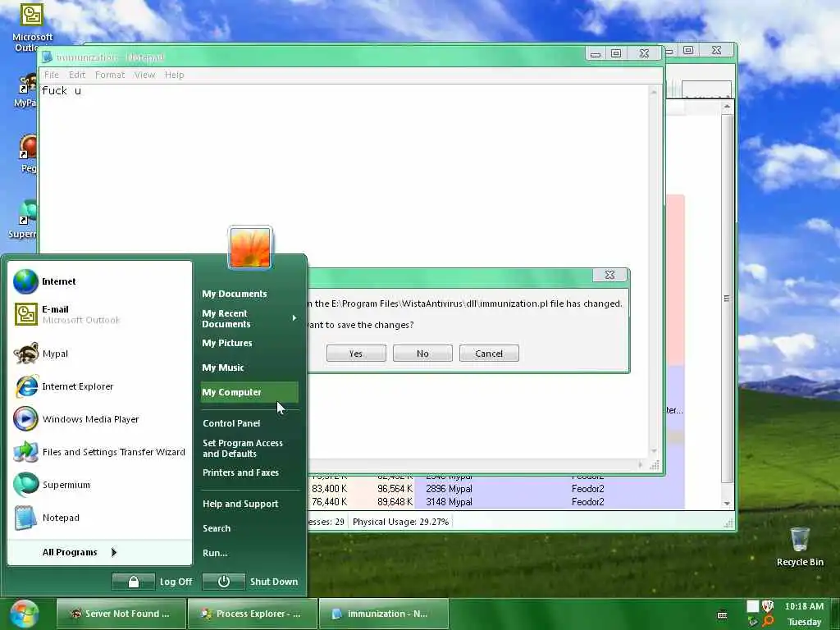Switch to Server Not Found taskbar button

pyautogui.click(x=121, y=614)
